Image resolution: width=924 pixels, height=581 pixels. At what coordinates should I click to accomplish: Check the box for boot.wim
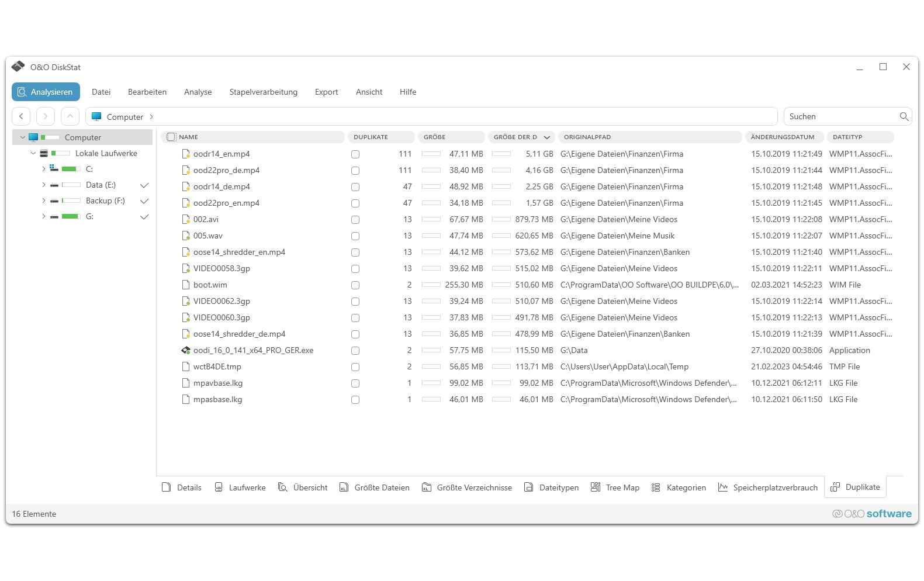tap(355, 285)
